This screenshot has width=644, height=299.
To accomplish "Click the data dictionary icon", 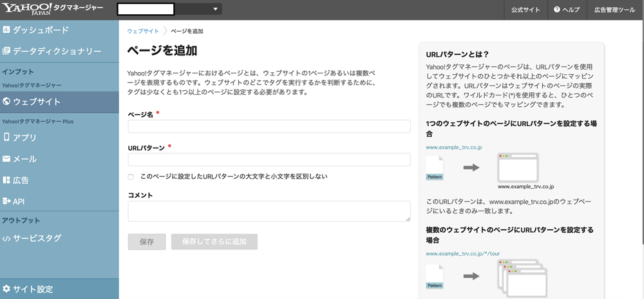I will click(6, 51).
